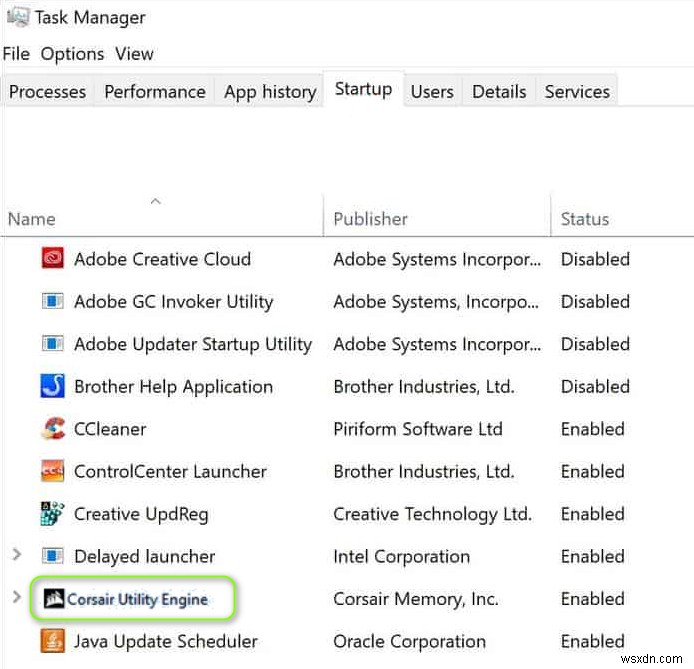Select the Startup tab
The width and height of the screenshot is (694, 669).
(x=363, y=89)
